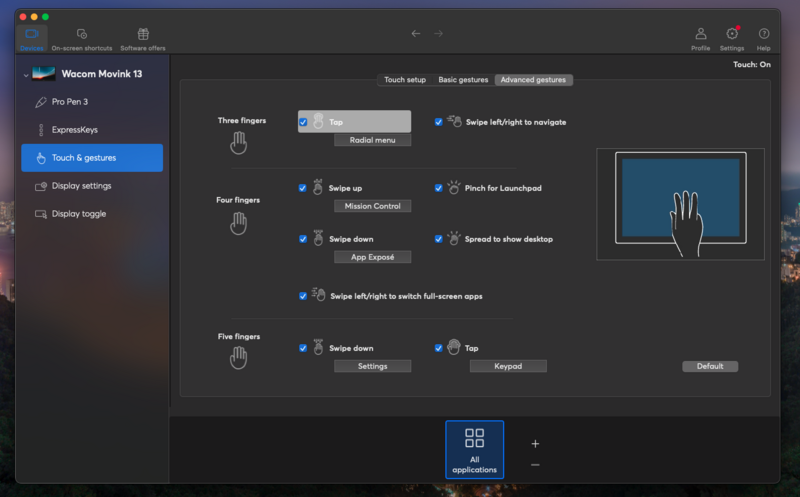
Task: Toggle the five-finger Tap checkbox
Action: click(438, 348)
